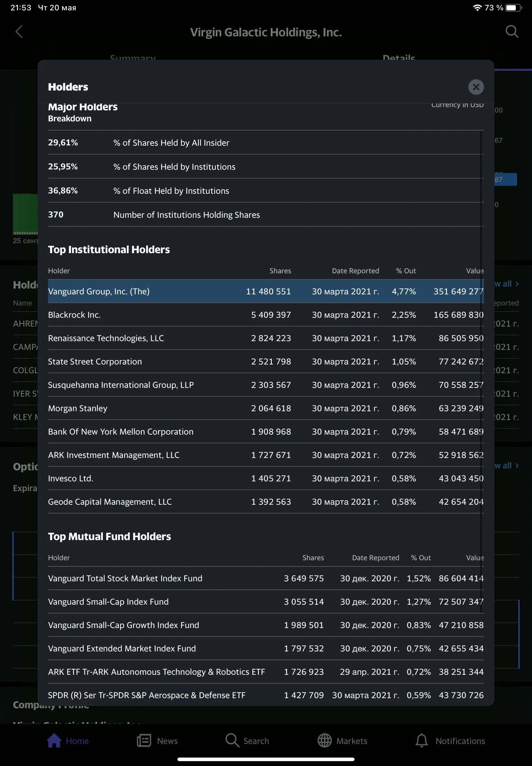Tap the back arrow icon
This screenshot has width=532, height=766.
point(19,32)
